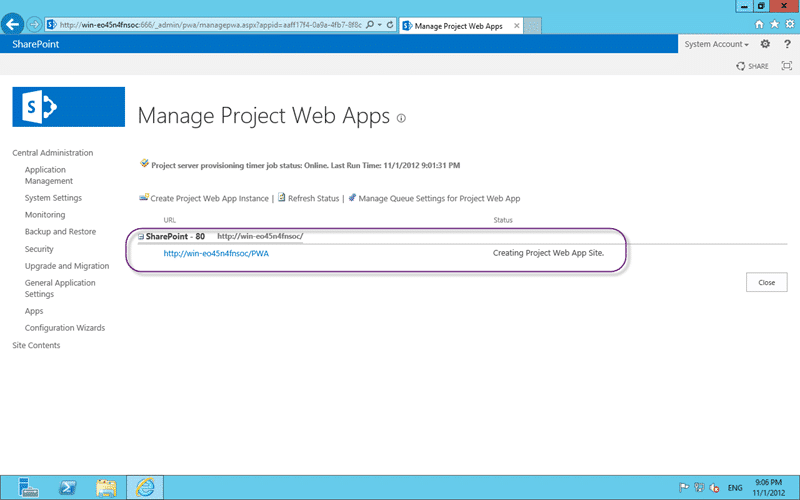Open a new browser tab
Image resolution: width=800 pixels, height=500 pixels.
532,26
